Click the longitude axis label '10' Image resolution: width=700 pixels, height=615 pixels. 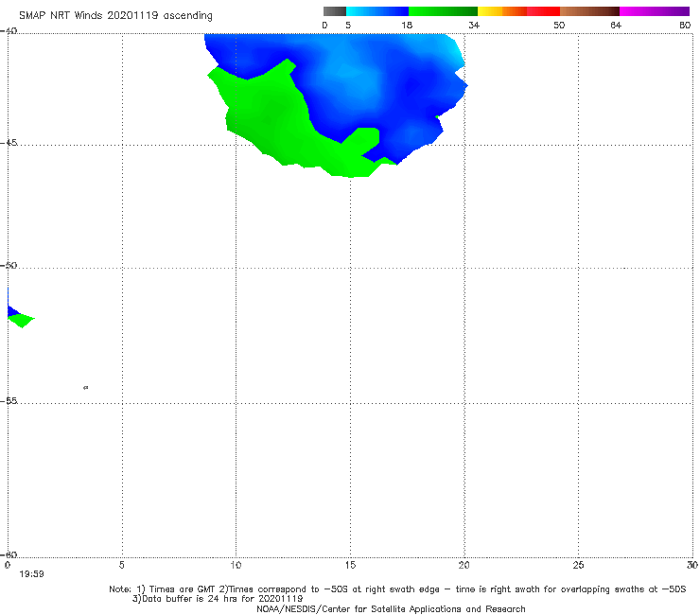236,566
